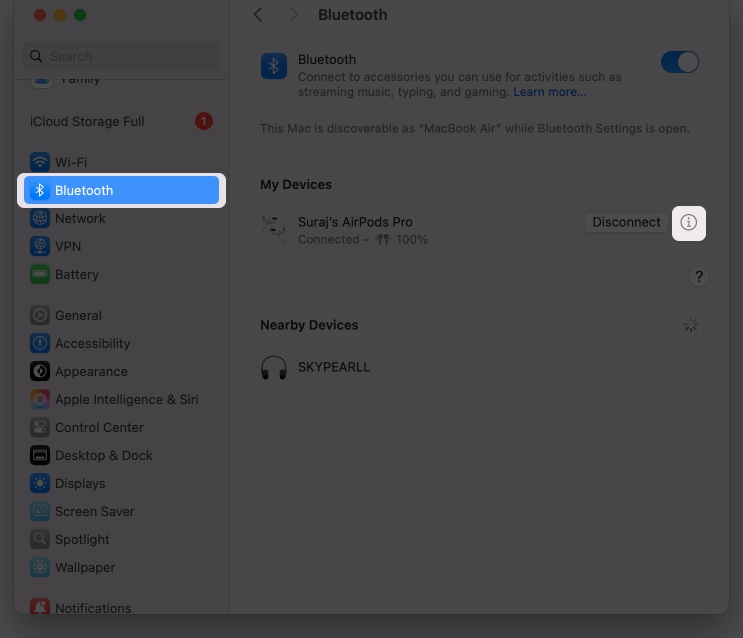Click the Appearance icon
743x638 pixels.
click(x=40, y=371)
